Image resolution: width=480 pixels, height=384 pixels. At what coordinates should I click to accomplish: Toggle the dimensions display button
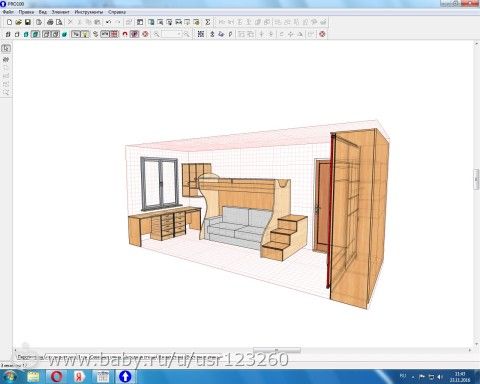pyautogui.click(x=105, y=34)
